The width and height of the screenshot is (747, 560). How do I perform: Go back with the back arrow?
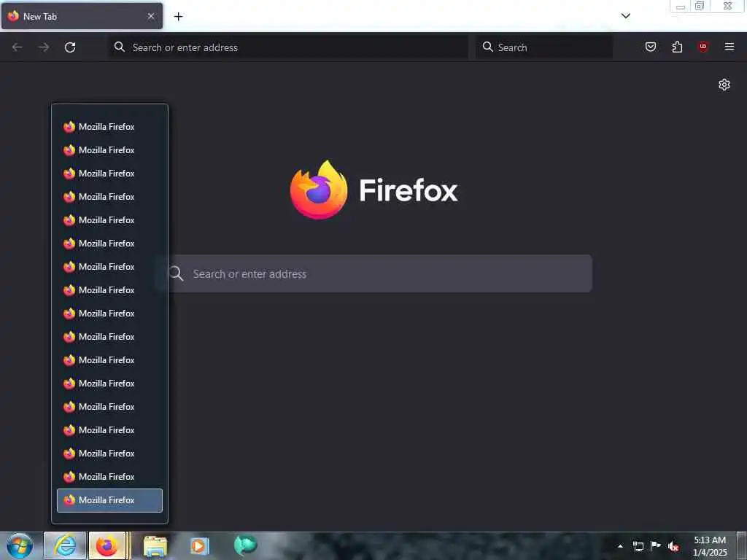pos(18,47)
